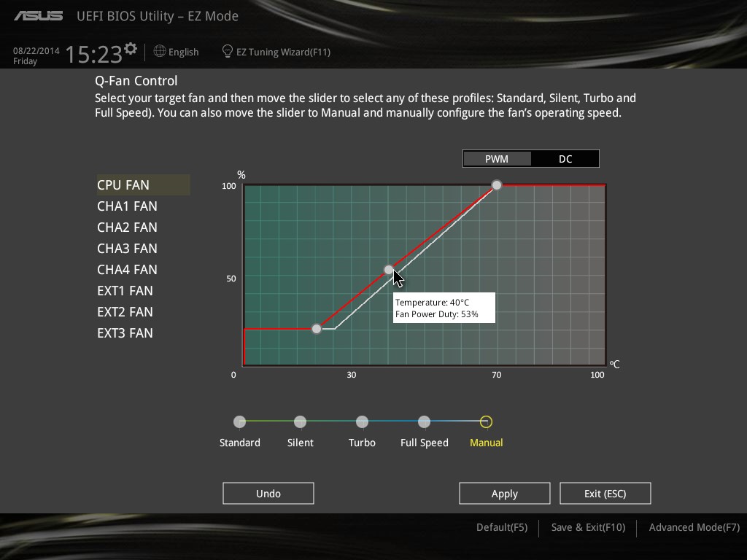This screenshot has width=747, height=560.
Task: Select CPU FAN in the fan list
Action: pyautogui.click(x=144, y=184)
